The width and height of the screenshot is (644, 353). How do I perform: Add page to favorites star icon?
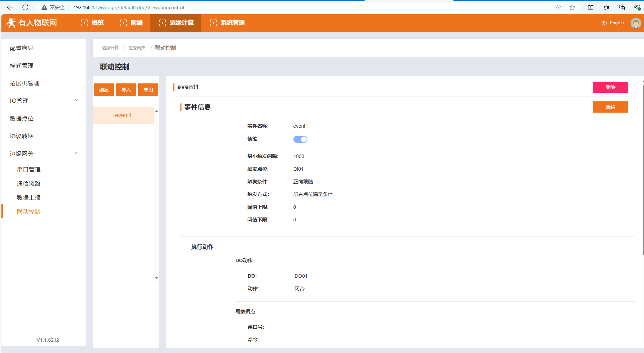(x=572, y=7)
